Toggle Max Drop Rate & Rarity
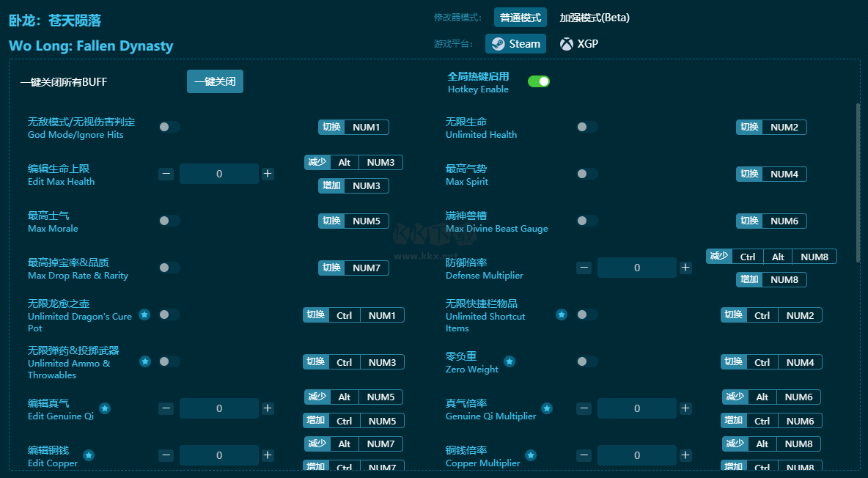868x478 pixels. coord(169,268)
